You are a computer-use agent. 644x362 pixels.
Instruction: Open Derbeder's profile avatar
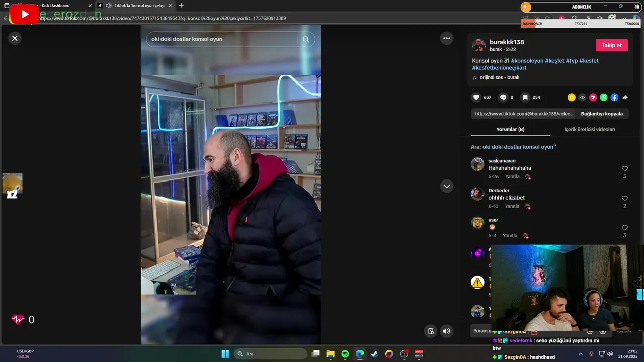click(x=477, y=194)
